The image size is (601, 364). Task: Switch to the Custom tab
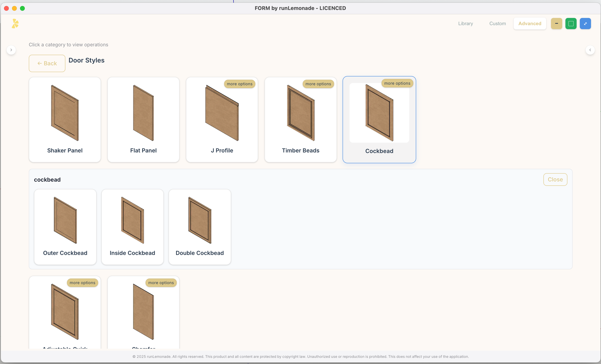(497, 23)
